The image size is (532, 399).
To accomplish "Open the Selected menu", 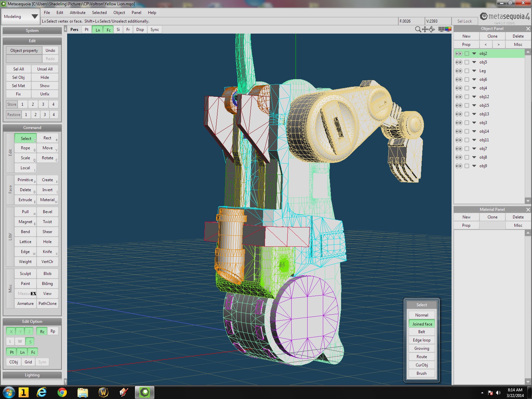I will (99, 13).
